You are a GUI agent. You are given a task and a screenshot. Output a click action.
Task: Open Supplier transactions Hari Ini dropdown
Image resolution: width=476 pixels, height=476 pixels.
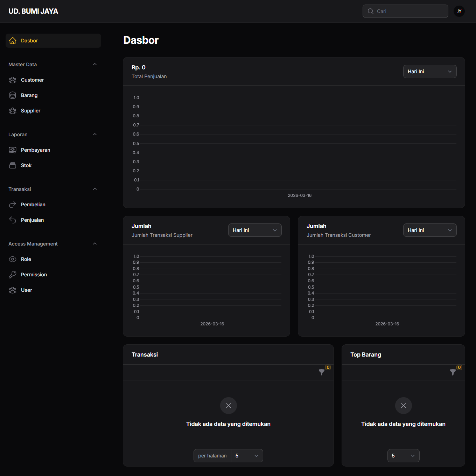tap(254, 230)
